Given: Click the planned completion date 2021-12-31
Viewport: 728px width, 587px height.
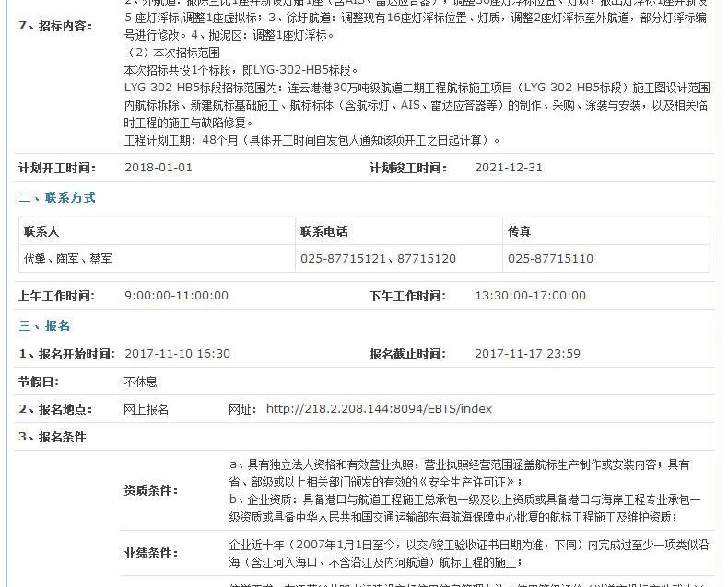Looking at the screenshot, I should [x=509, y=168].
